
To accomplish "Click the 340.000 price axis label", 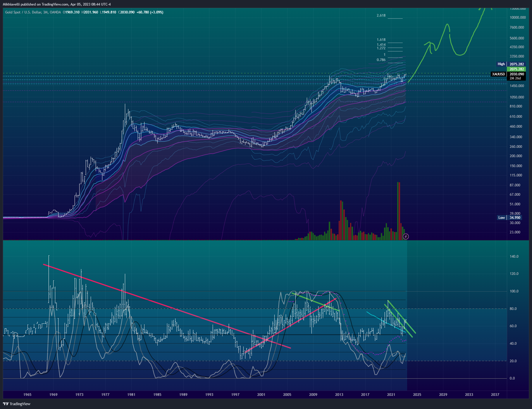I will click(516, 137).
